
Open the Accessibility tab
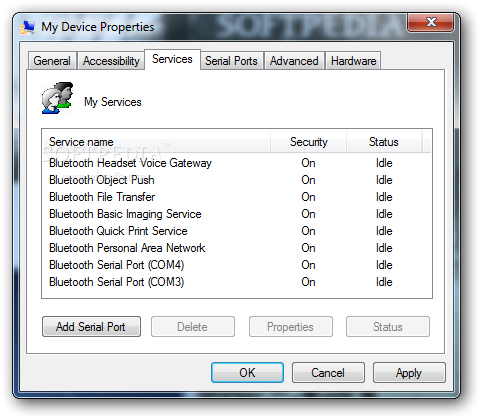click(111, 61)
